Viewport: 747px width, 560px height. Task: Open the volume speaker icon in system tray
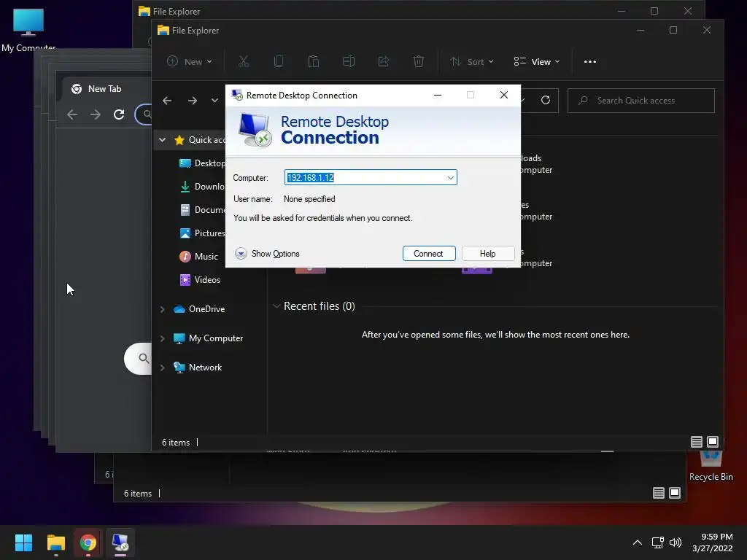coord(676,542)
